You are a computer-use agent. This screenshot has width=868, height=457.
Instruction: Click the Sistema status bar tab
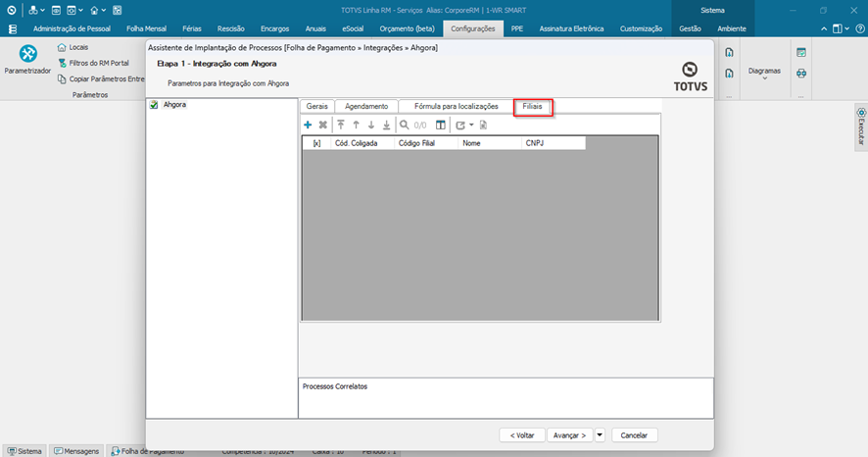24,451
